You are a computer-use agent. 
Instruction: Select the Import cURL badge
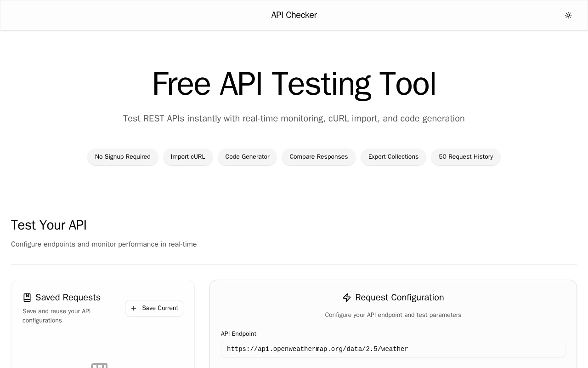(x=188, y=157)
